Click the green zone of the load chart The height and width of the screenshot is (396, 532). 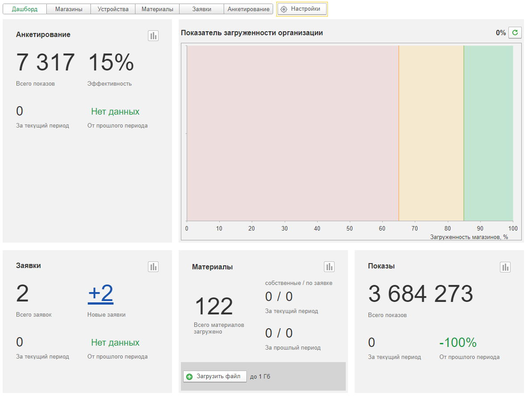point(488,133)
